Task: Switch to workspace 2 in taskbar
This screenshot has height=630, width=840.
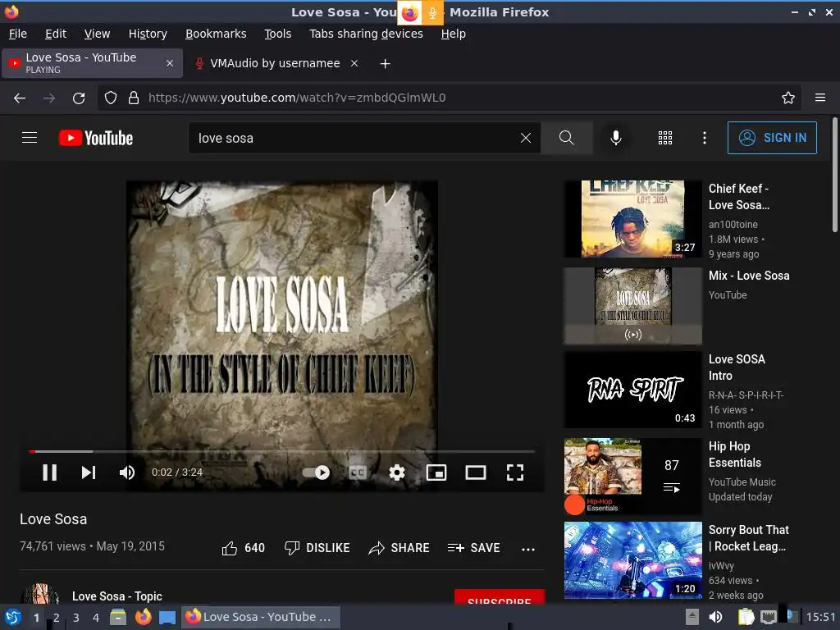Action: pyautogui.click(x=57, y=617)
